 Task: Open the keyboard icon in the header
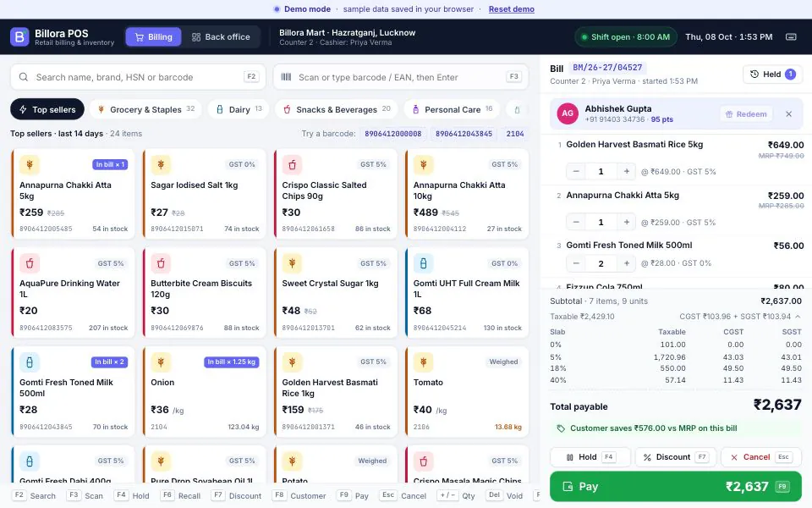(791, 36)
